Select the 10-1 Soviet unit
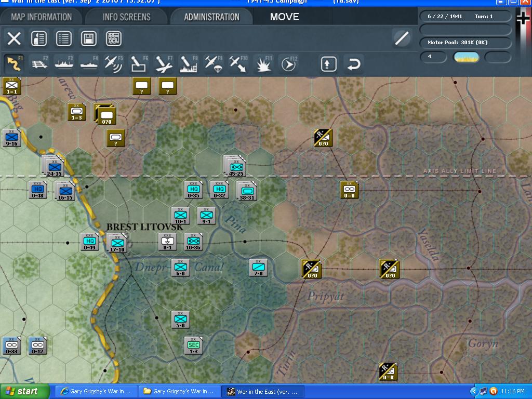The height and width of the screenshot is (399, 532). click(180, 216)
